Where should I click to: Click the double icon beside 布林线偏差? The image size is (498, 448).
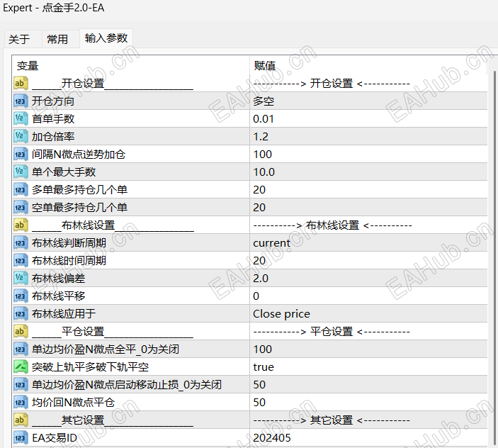[21, 279]
